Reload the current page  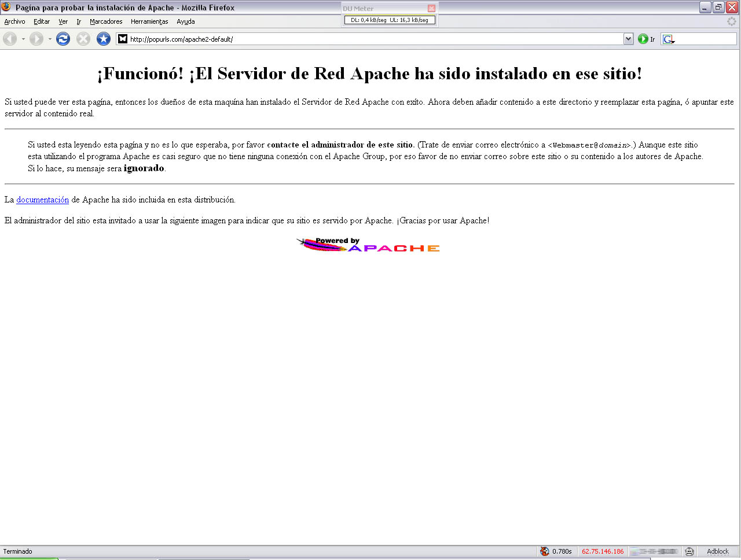[x=63, y=39]
